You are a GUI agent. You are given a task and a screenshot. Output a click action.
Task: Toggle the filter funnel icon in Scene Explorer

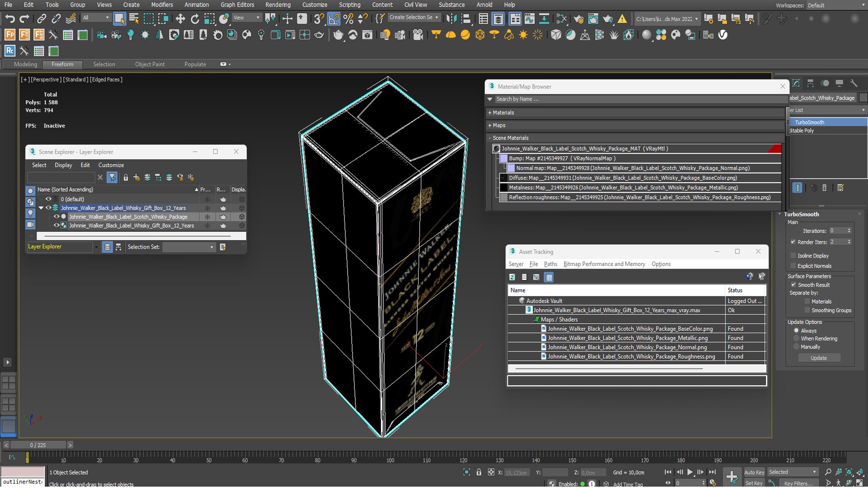coord(112,178)
